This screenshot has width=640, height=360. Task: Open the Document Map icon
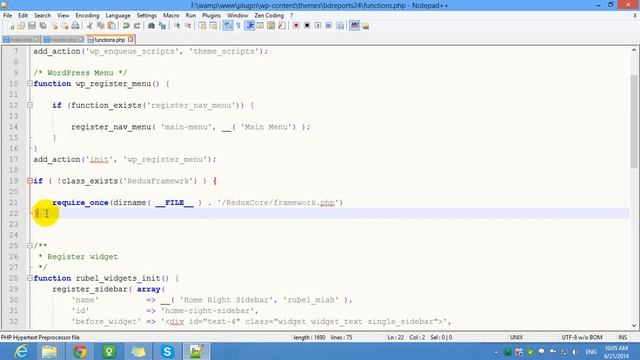coord(271,26)
